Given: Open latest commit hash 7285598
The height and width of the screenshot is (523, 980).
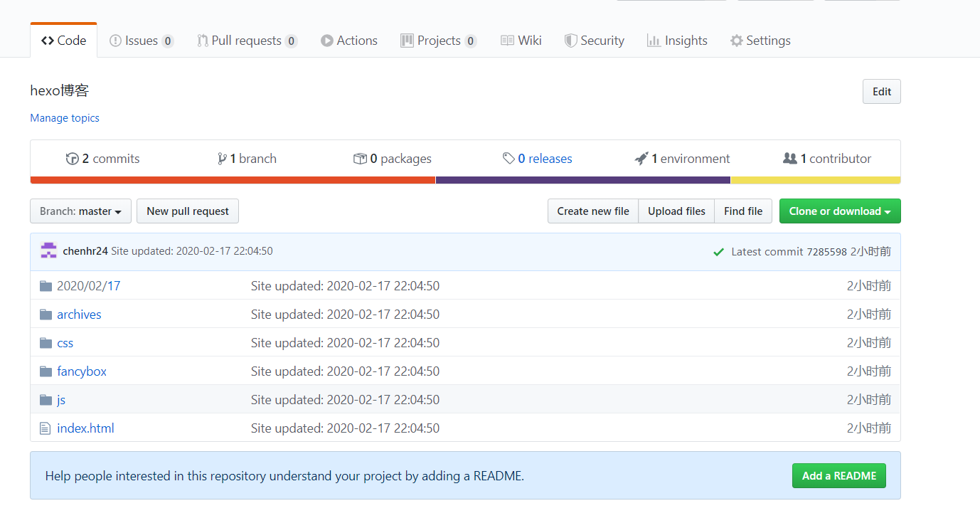Looking at the screenshot, I should (826, 252).
